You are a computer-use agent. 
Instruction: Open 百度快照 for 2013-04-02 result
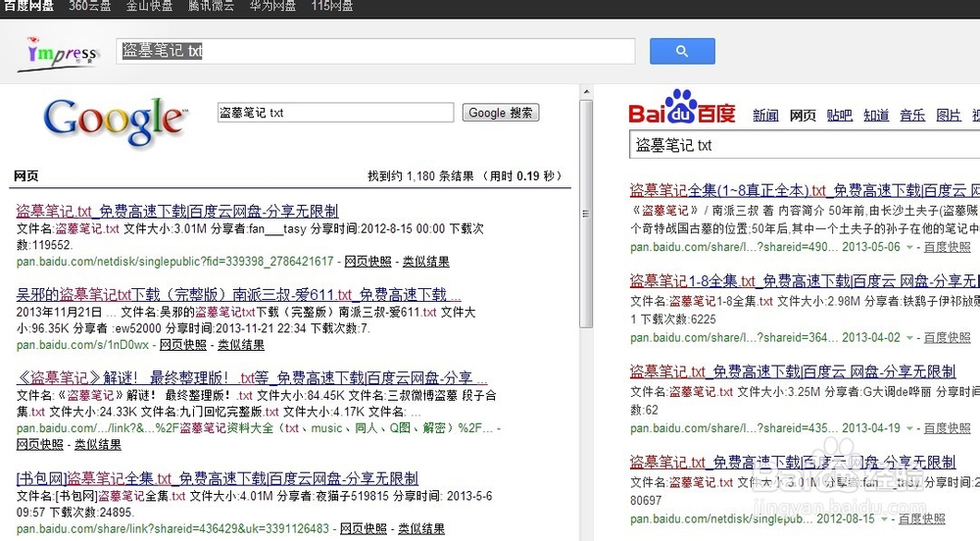948,337
